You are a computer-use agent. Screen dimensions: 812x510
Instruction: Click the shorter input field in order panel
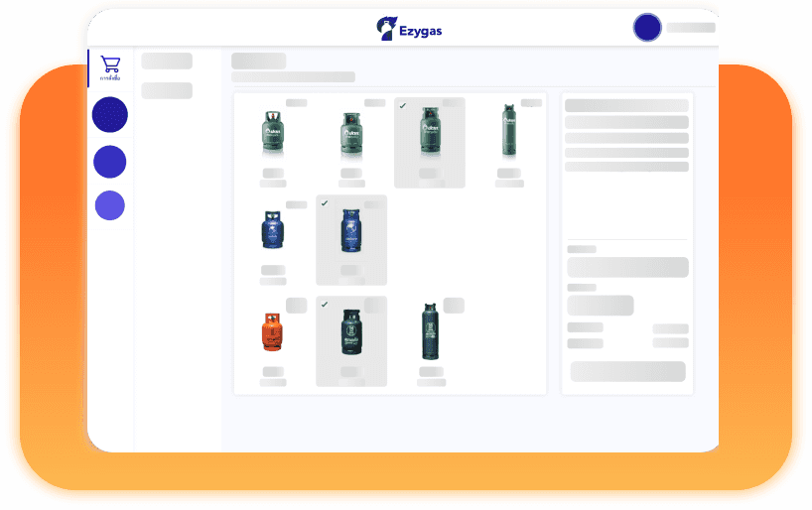(601, 306)
